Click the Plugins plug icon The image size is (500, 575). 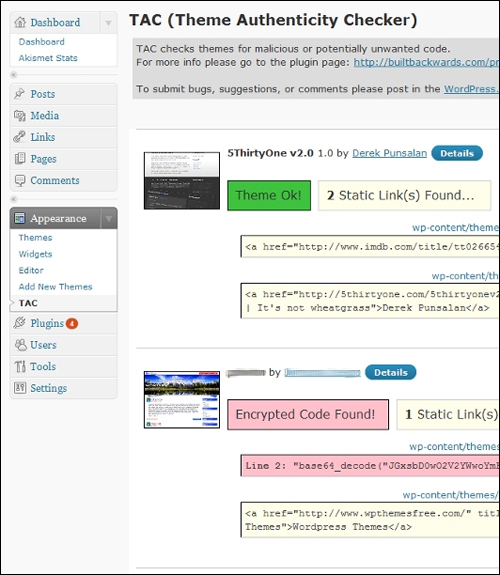19,323
